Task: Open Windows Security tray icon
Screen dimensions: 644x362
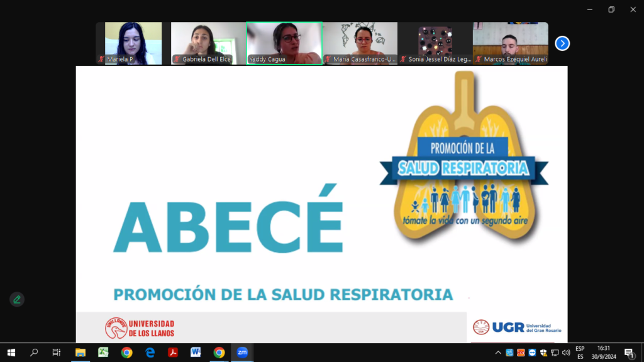Action: click(543, 353)
